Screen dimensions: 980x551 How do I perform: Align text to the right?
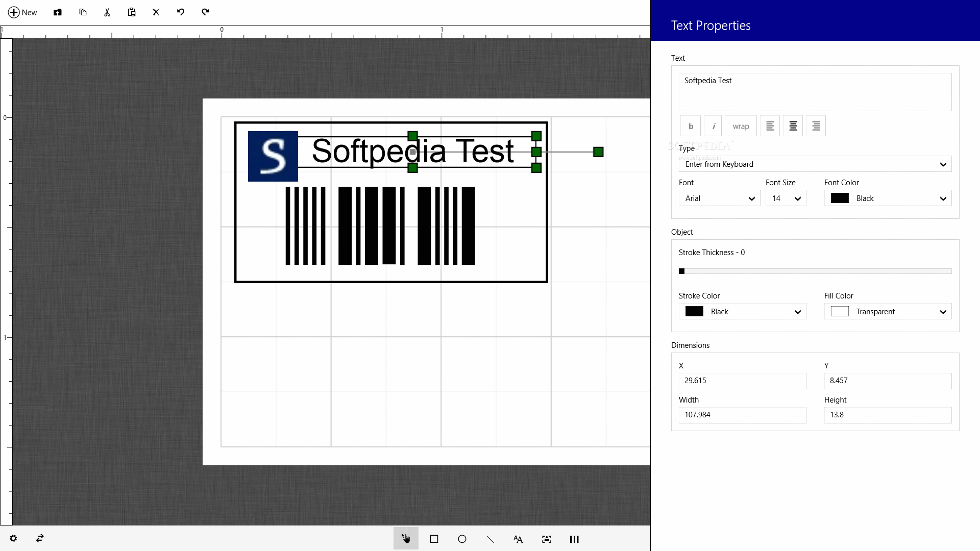pyautogui.click(x=816, y=126)
